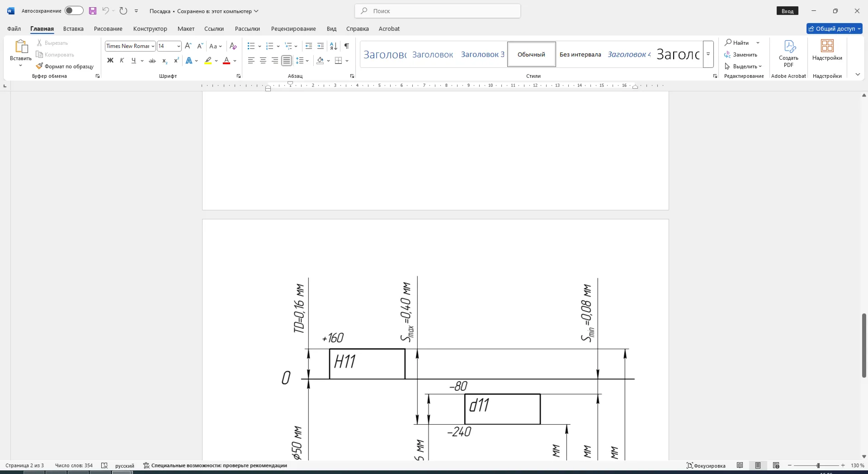
Task: Expand the Styles gallery more arrow
Action: (708, 54)
